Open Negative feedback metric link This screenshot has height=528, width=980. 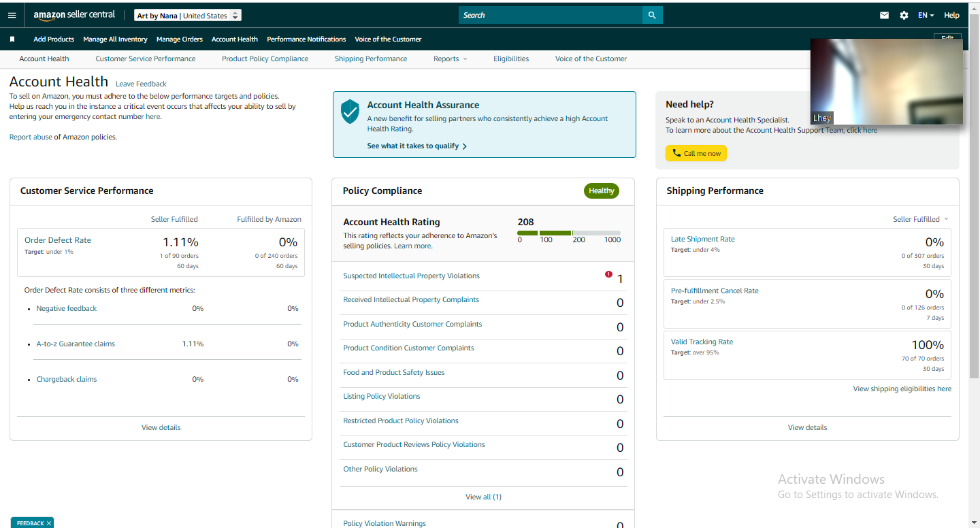pyautogui.click(x=67, y=309)
